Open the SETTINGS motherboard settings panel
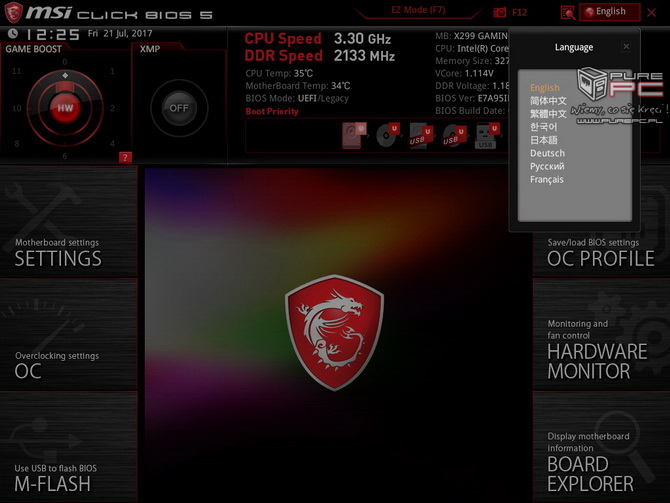 (68, 221)
